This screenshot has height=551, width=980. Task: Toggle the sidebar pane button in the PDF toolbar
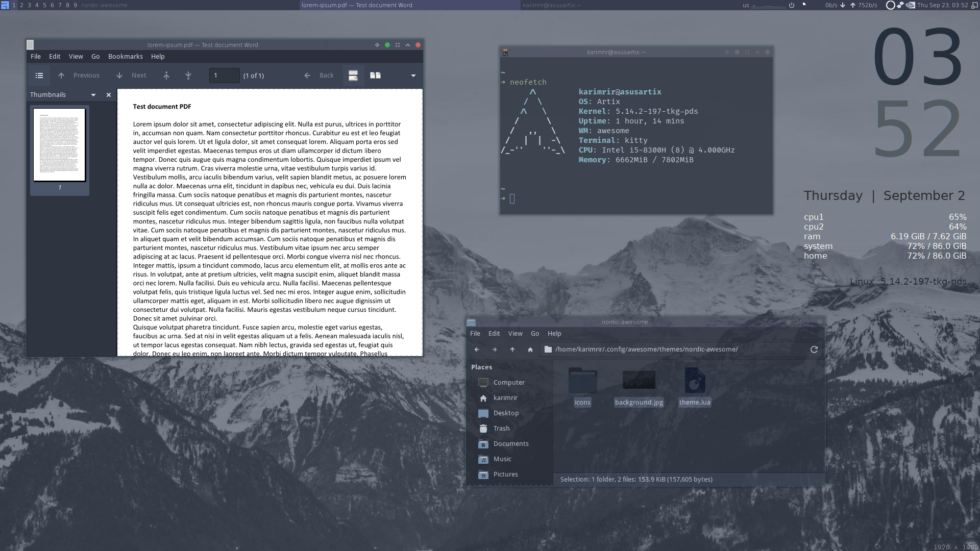39,76
